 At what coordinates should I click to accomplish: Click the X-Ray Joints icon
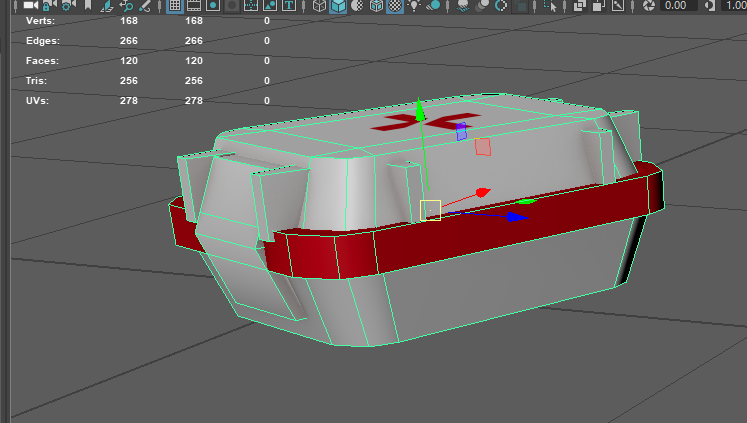click(x=618, y=5)
